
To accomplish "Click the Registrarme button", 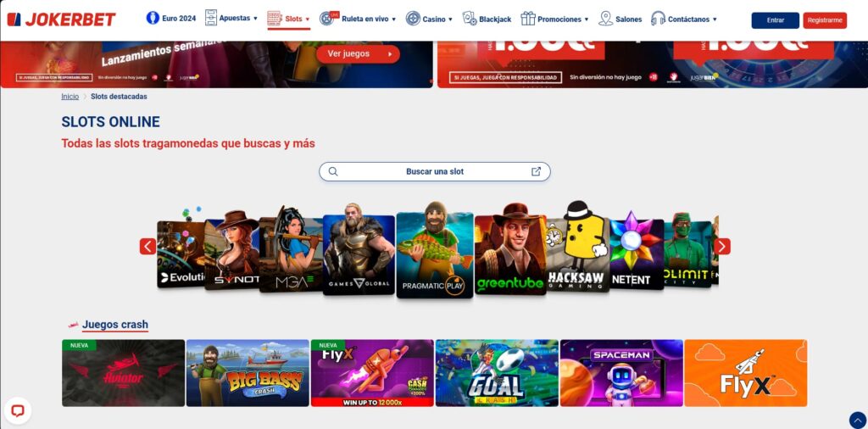I will (x=825, y=20).
